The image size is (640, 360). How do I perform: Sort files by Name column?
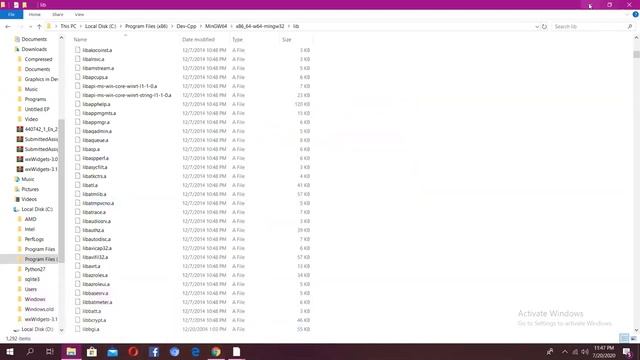click(x=80, y=40)
